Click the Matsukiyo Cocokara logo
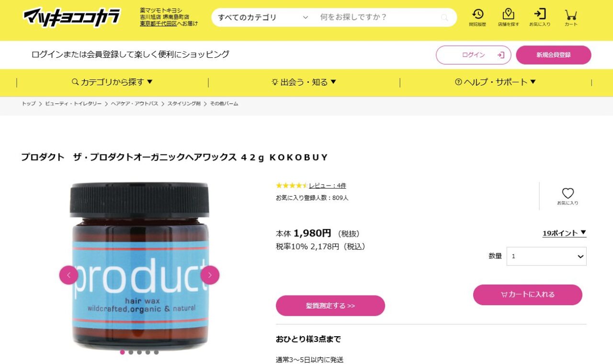 click(x=72, y=17)
